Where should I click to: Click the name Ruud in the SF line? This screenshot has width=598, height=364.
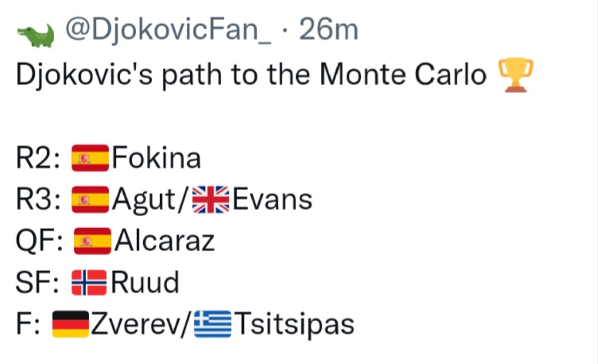pos(144,283)
